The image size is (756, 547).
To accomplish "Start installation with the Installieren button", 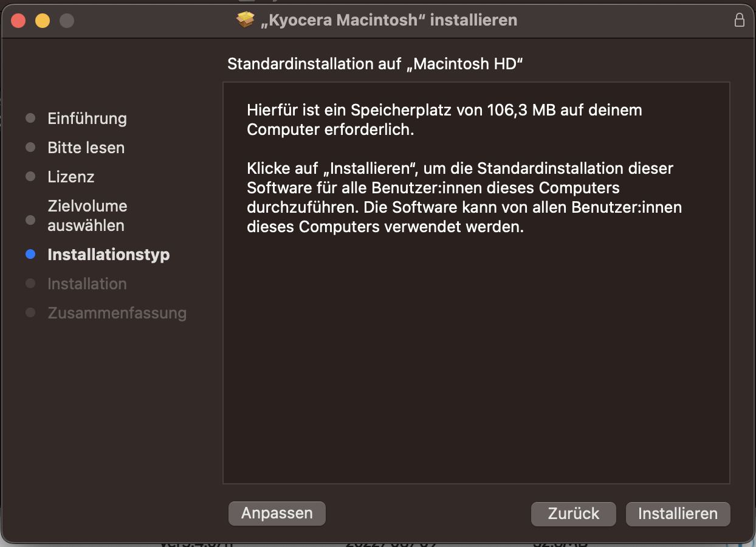I will 678,514.
